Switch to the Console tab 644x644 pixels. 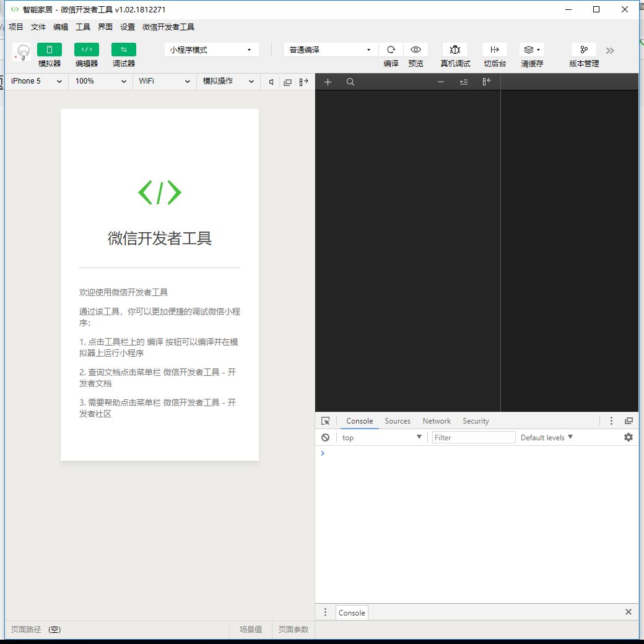pos(359,421)
